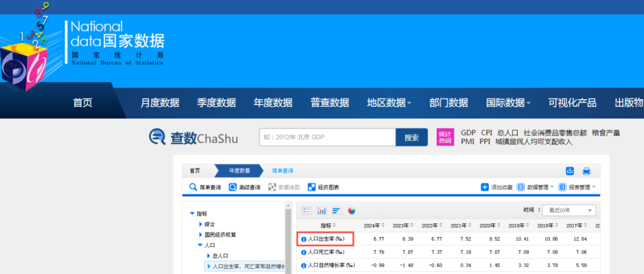Image resolution: width=644 pixels, height=274 pixels.
Task: Sort by the 2024年 column arrows
Action: [x=383, y=226]
